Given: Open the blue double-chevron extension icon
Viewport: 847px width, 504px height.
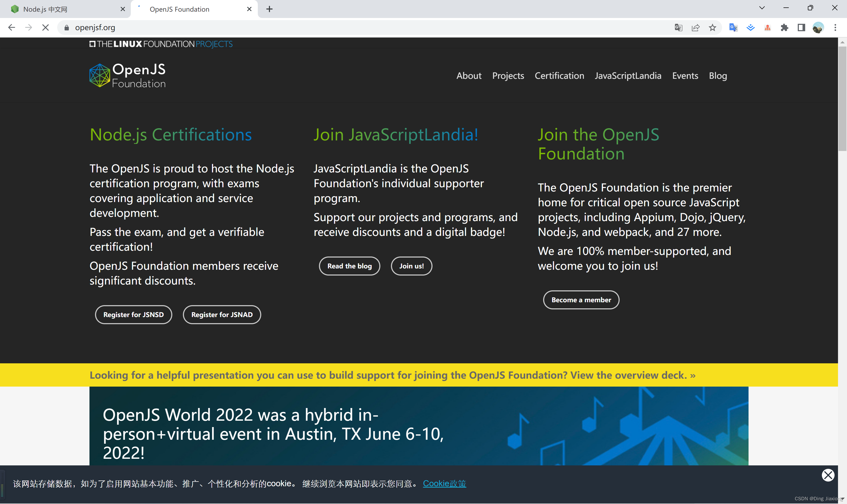Looking at the screenshot, I should (x=750, y=28).
